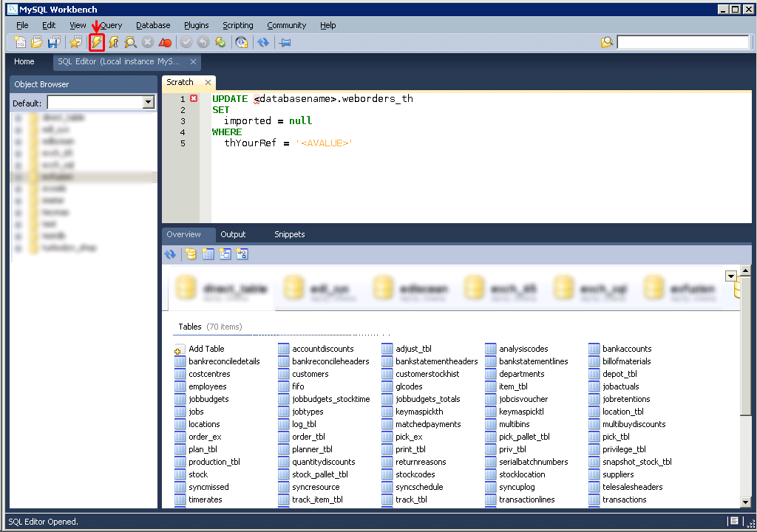Select the transactions table
Viewport: 757px width, 532px height.
click(618, 499)
